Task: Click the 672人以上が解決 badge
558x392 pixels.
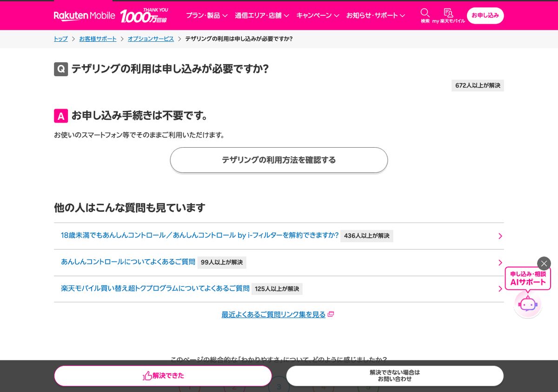Action: click(x=478, y=85)
